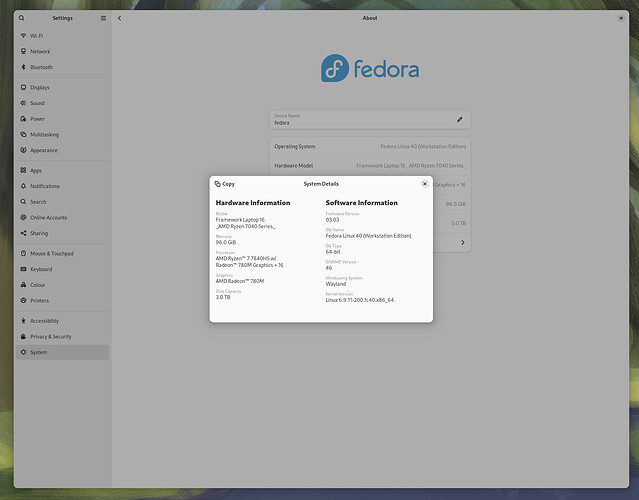Select Bluetooth in the sidebar
The width and height of the screenshot is (639, 500).
pyautogui.click(x=62, y=67)
